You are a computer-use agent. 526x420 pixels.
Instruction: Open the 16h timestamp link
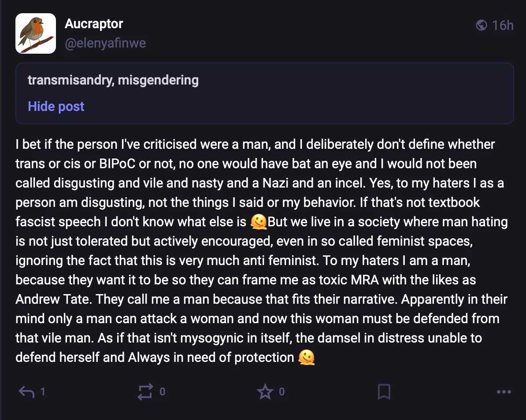[x=503, y=25]
